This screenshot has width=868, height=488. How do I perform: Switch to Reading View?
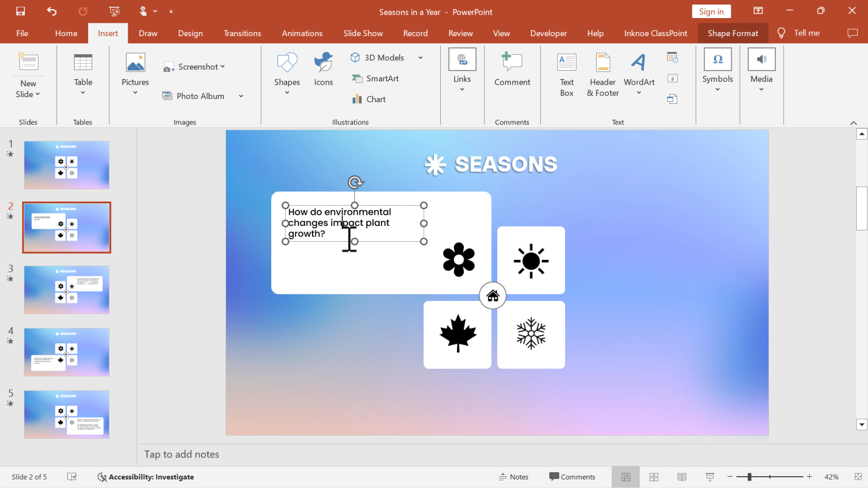click(x=682, y=477)
